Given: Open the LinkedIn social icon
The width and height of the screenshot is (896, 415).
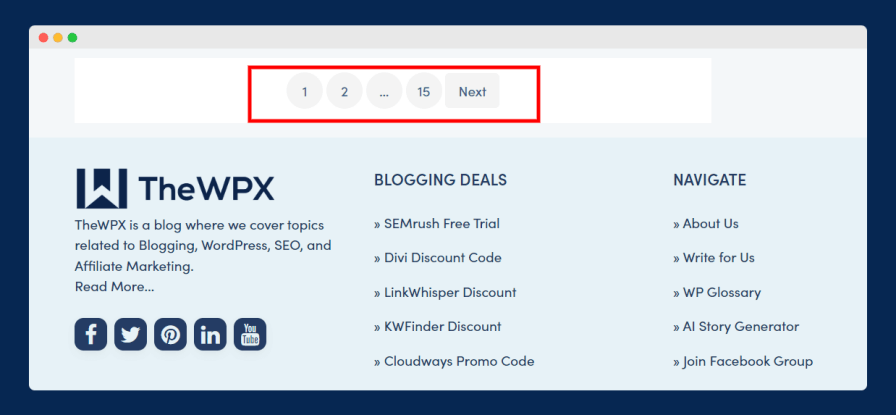Looking at the screenshot, I should coord(210,334).
